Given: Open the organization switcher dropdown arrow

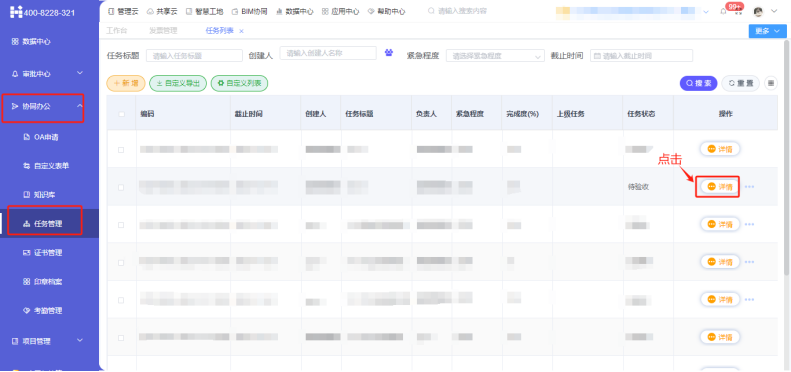Looking at the screenshot, I should coord(706,12).
